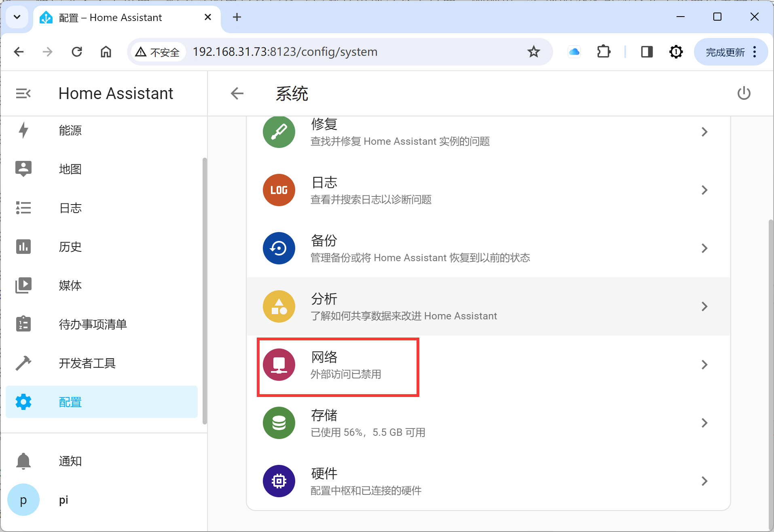Click 查看并搜索日志以诊断问题 description
Image resolution: width=774 pixels, height=532 pixels.
[371, 199]
